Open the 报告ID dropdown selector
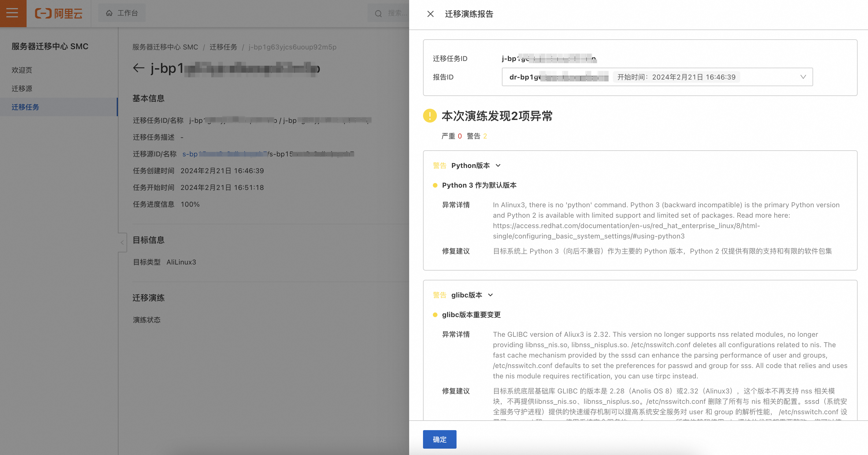Screen dimensions: 868x455 coord(657,77)
